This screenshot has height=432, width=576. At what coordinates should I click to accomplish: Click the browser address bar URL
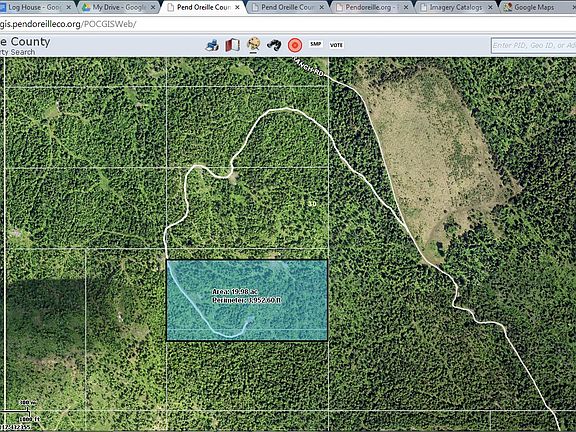pyautogui.click(x=68, y=24)
